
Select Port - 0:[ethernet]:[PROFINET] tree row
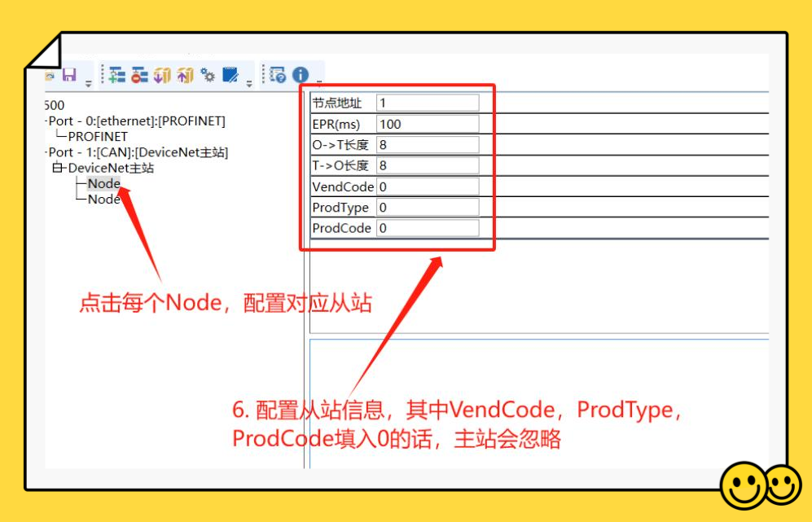[137, 121]
